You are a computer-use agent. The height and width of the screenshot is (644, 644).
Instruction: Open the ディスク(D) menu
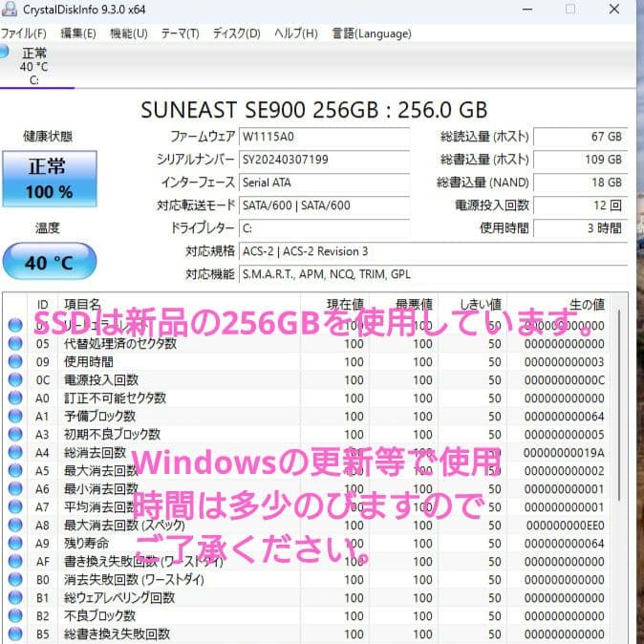click(237, 33)
